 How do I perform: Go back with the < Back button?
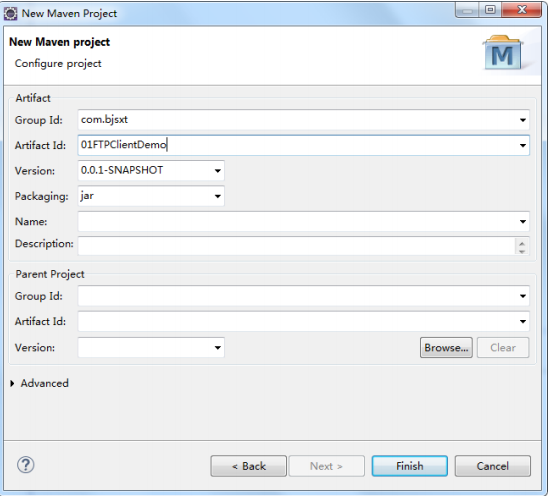249,466
